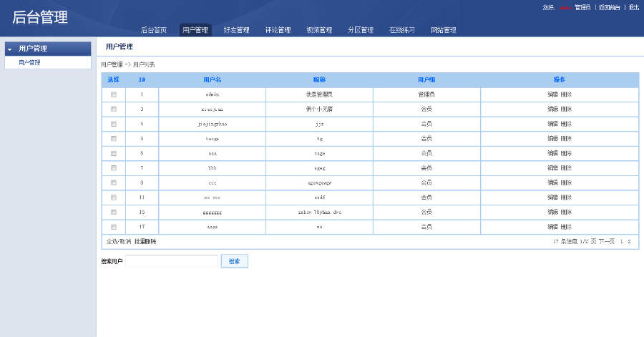This screenshot has width=644, height=337.
Task: Check the box for user ID 5
Action: click(114, 139)
